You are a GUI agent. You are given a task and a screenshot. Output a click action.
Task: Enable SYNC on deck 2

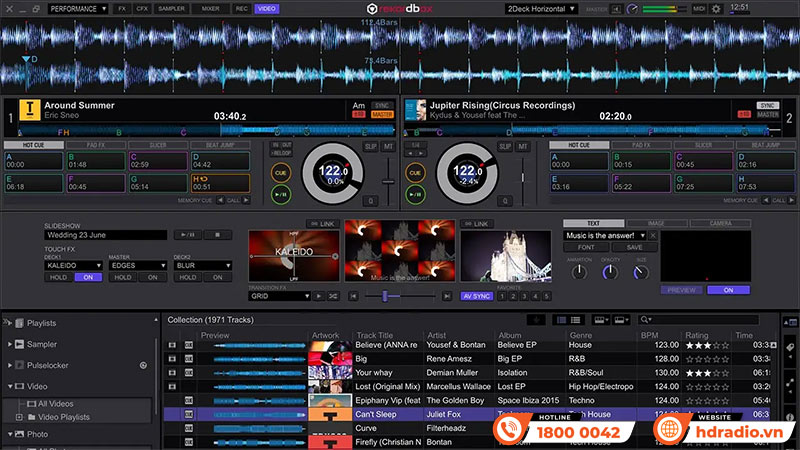[767, 105]
